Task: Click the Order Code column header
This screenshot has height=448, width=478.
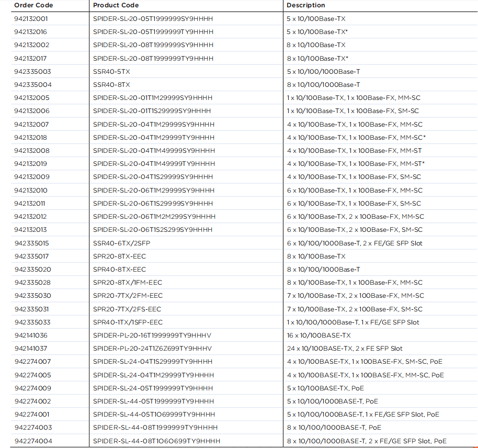Action: 33,5
